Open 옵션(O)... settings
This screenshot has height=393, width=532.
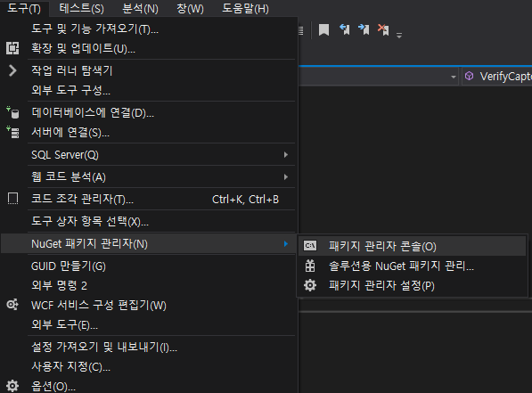pyautogui.click(x=150, y=386)
